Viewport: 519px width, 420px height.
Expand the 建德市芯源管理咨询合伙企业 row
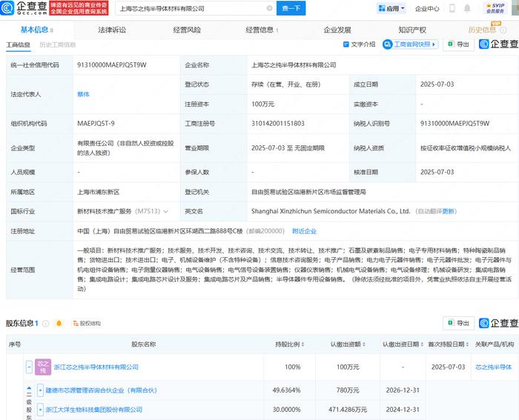40,390
